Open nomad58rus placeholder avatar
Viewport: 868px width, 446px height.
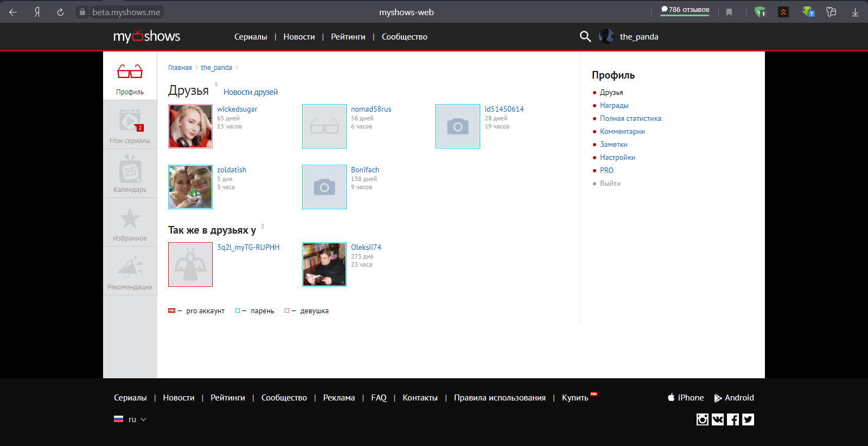[x=324, y=126]
